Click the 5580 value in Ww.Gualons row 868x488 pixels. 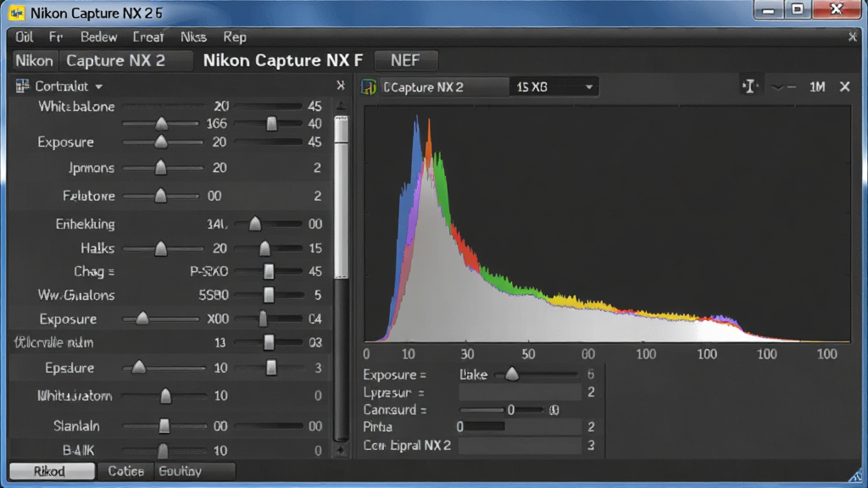pos(214,295)
